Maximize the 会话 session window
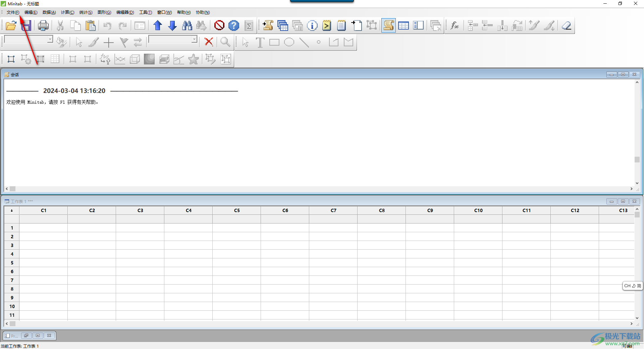 (623, 74)
